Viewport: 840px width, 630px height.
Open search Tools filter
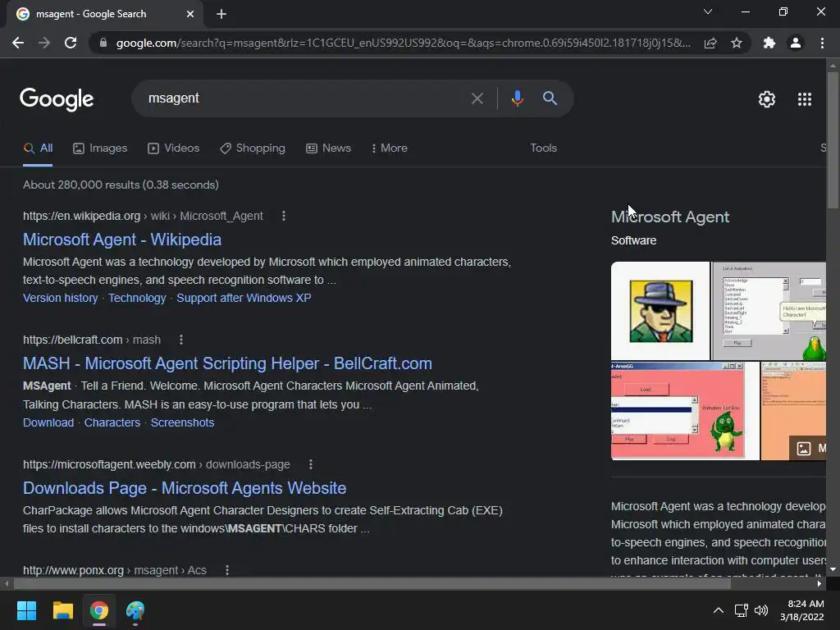pos(543,148)
